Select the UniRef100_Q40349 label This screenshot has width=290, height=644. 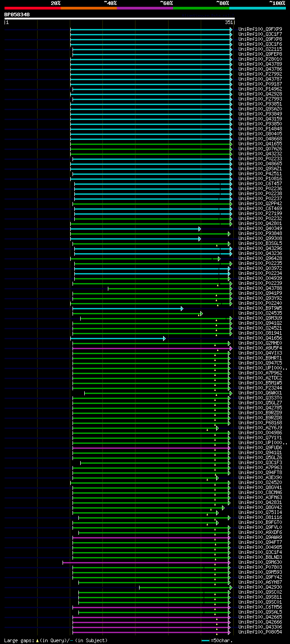coord(260,229)
